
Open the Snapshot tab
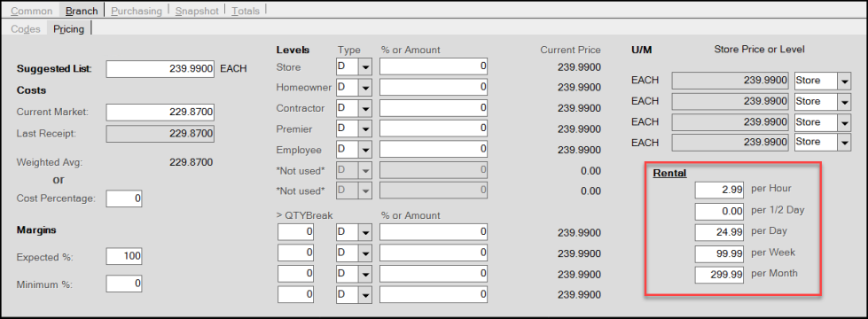pos(197,11)
